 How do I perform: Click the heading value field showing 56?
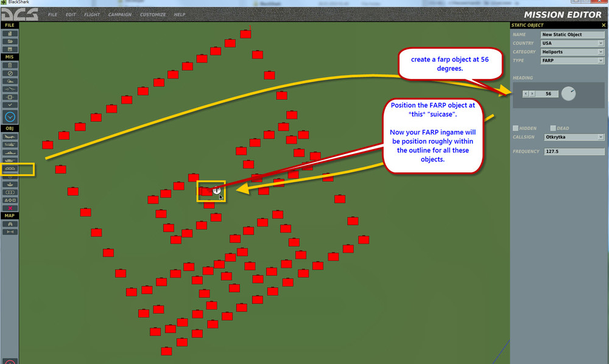pyautogui.click(x=547, y=94)
